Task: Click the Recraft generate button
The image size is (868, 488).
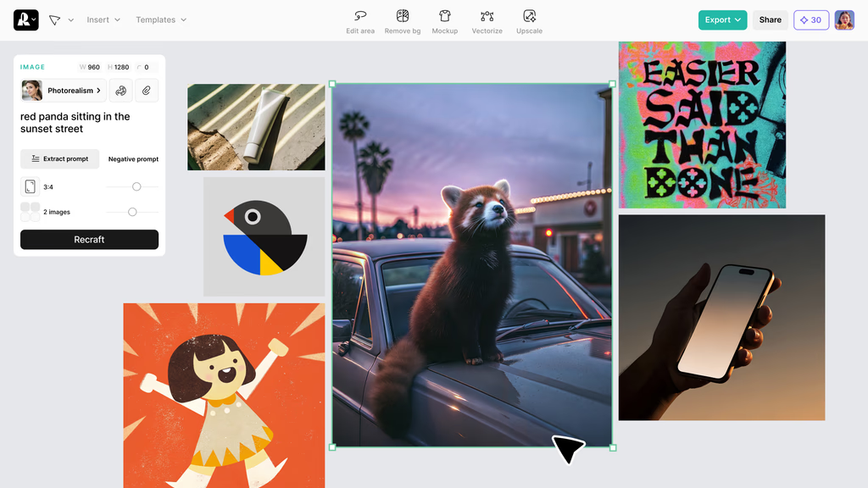Action: 89,240
